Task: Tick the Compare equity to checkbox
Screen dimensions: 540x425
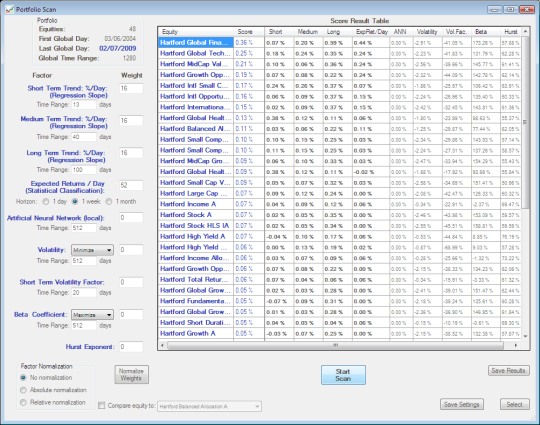Action: pyautogui.click(x=102, y=406)
